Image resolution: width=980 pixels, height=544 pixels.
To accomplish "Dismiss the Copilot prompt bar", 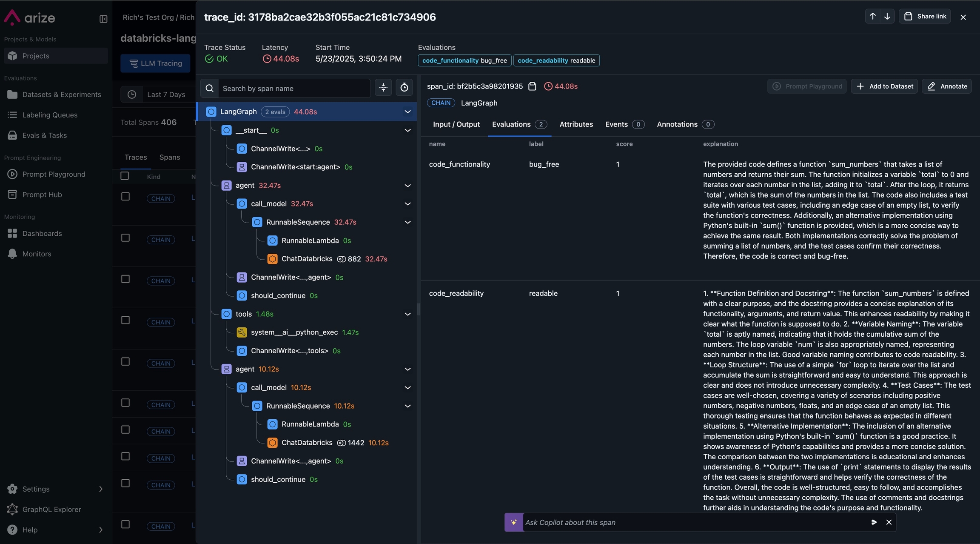I will 889,522.
